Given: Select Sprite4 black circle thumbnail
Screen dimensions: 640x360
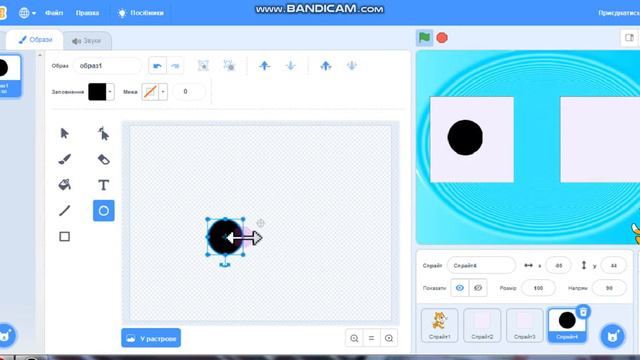Looking at the screenshot, I should tap(567, 325).
